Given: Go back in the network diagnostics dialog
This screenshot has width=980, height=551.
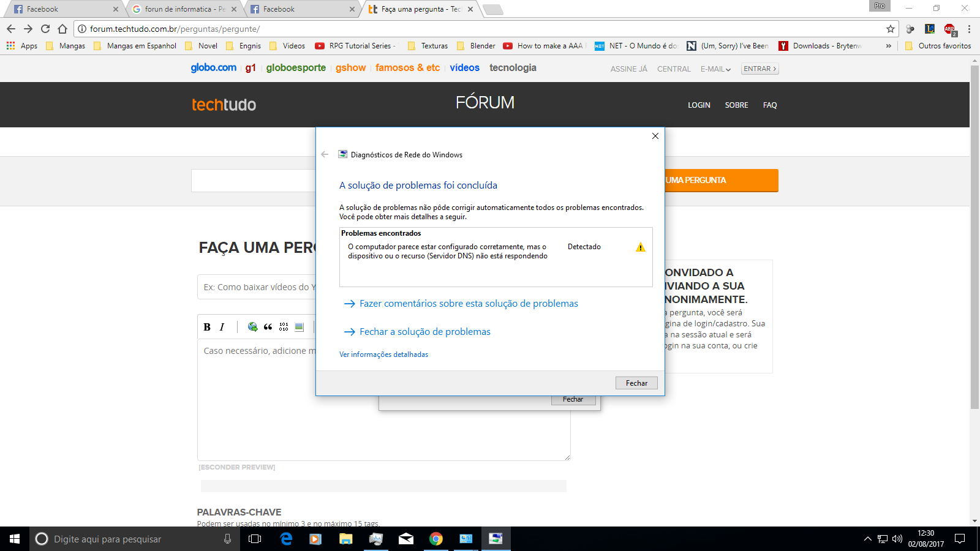Looking at the screenshot, I should pyautogui.click(x=325, y=154).
